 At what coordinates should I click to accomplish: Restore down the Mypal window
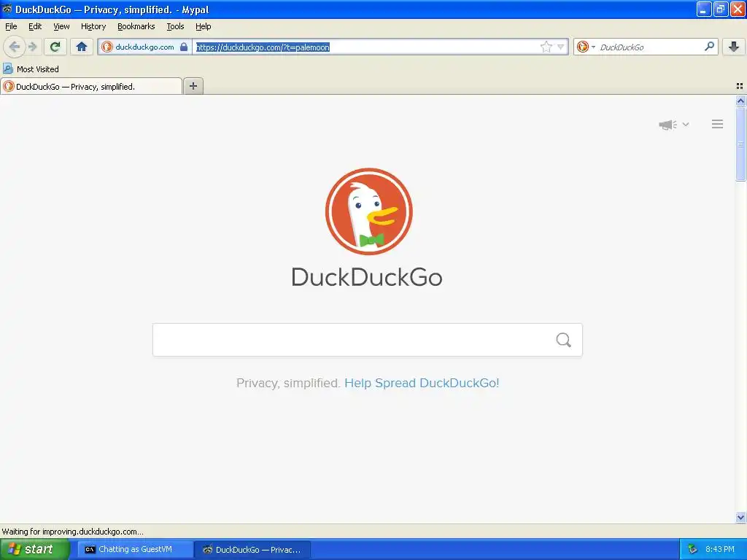pyautogui.click(x=721, y=9)
